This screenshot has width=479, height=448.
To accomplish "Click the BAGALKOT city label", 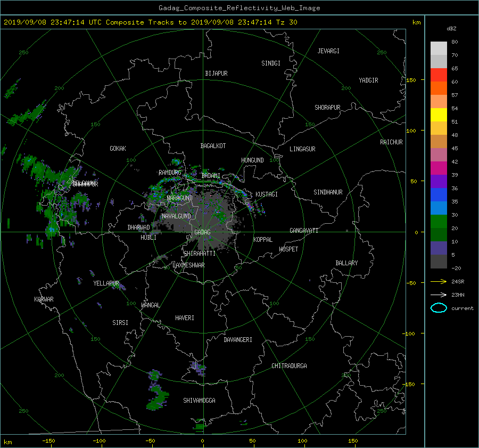I will click(213, 146).
